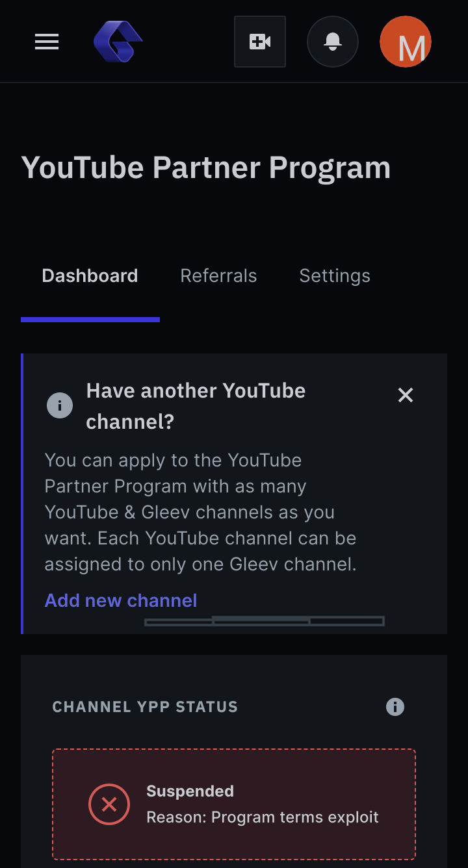The image size is (468, 868).
Task: Dismiss the "Have another YouTube channel?" banner
Action: pyautogui.click(x=406, y=395)
